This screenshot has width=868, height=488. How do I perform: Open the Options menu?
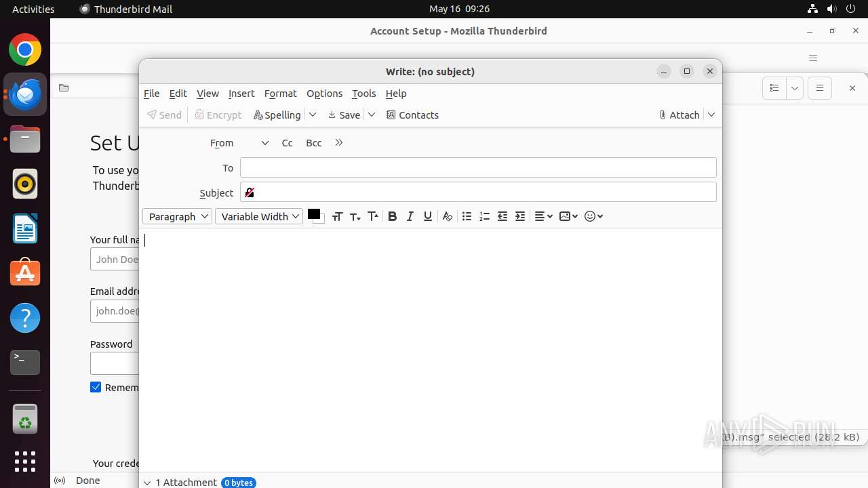(x=324, y=94)
